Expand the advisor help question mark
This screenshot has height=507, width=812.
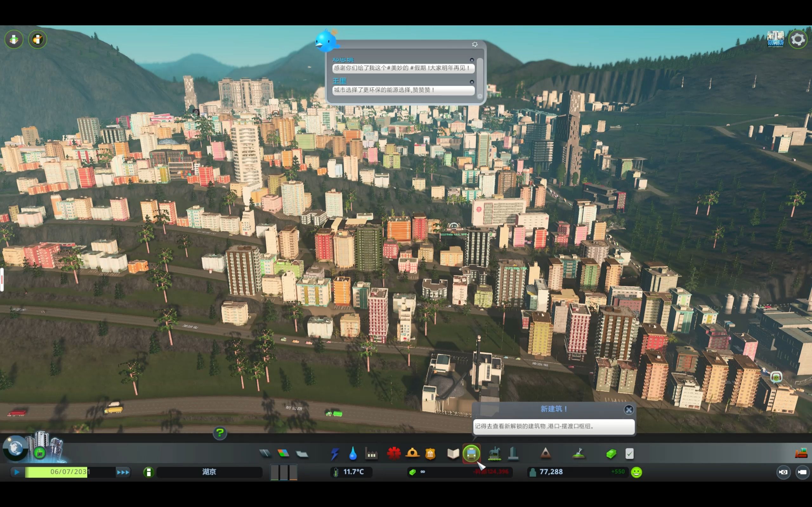pos(220,433)
